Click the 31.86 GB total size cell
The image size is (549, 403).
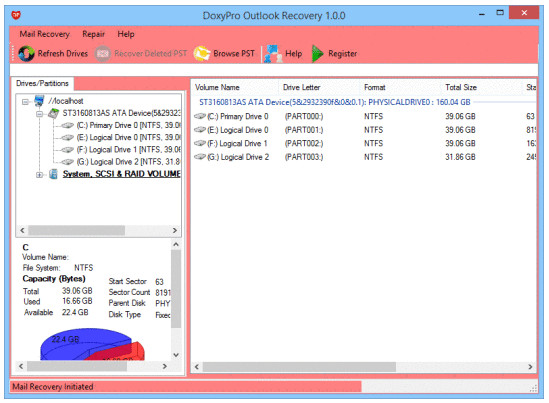460,157
